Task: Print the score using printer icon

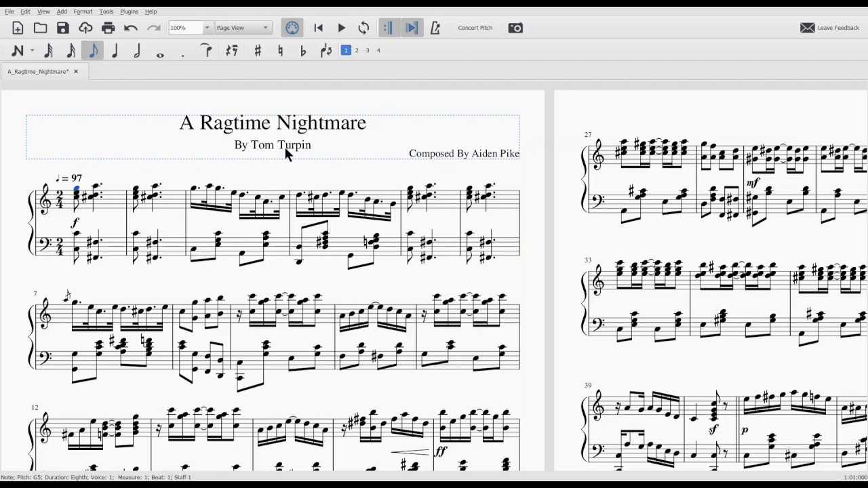Action: 108,28
